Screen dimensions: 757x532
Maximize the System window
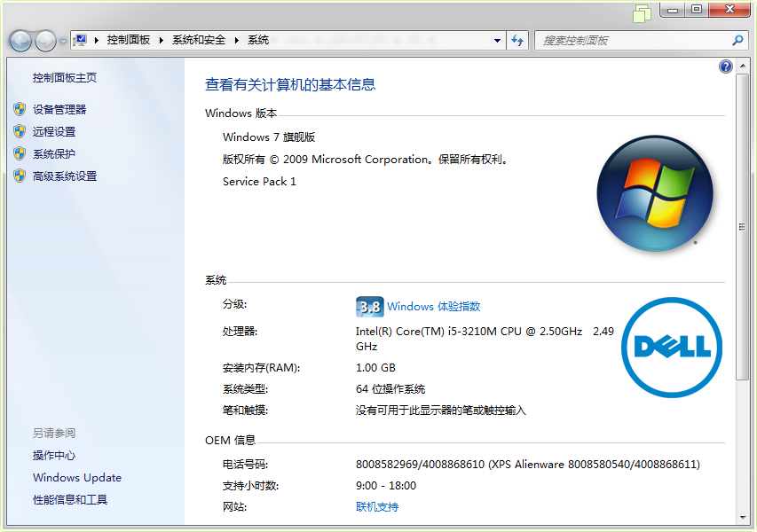tap(697, 10)
